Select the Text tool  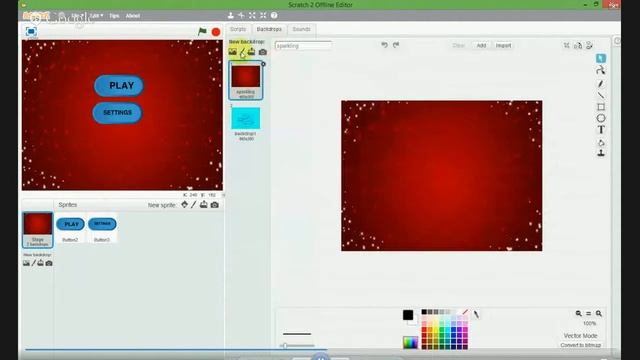click(601, 130)
